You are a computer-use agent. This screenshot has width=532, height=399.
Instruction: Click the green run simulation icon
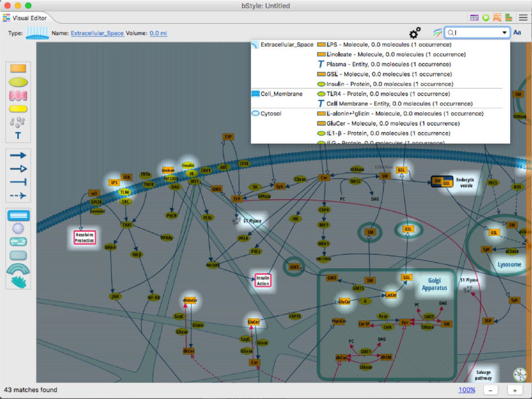[486, 18]
